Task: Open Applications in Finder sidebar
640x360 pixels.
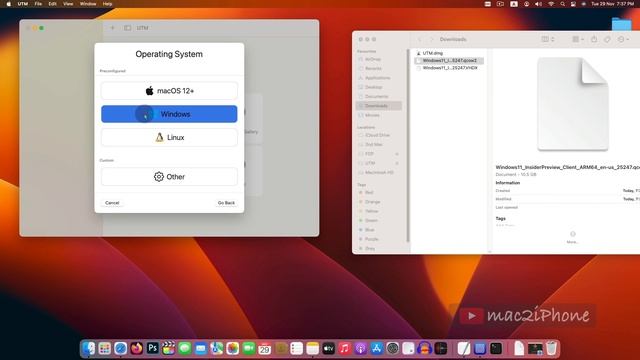Action: [x=378, y=78]
